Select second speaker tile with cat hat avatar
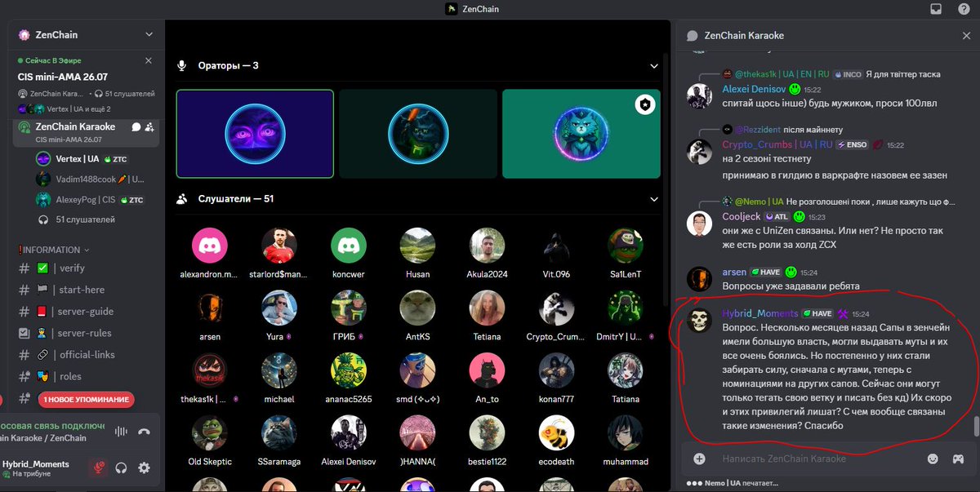This screenshot has width=980, height=492. click(418, 134)
